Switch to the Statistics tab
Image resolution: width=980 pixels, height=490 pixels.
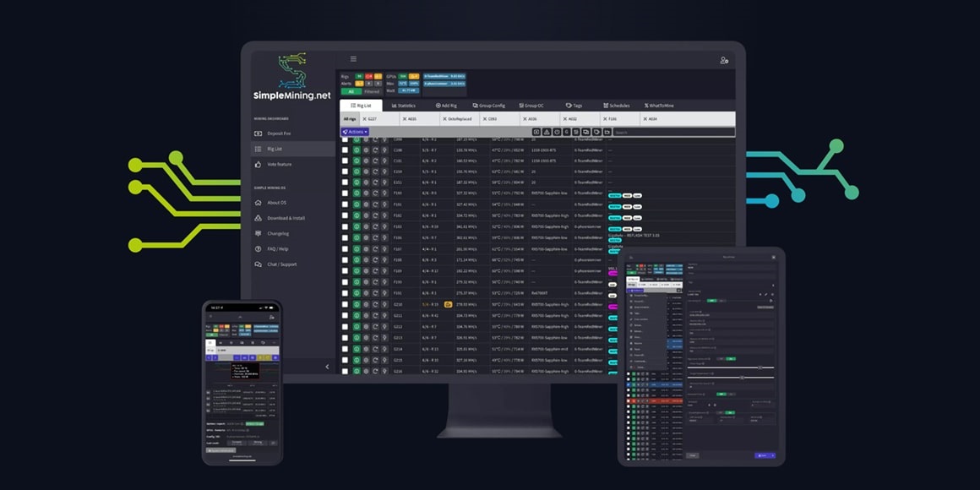403,106
